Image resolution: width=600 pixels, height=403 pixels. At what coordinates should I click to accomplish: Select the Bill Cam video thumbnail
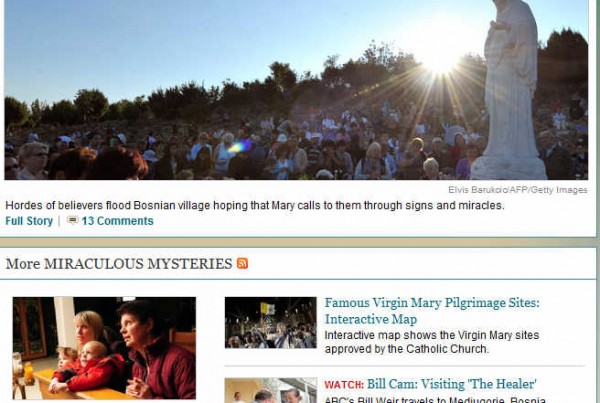271,390
